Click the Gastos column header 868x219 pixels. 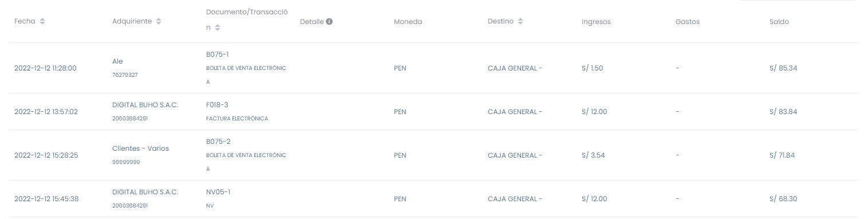(x=688, y=22)
